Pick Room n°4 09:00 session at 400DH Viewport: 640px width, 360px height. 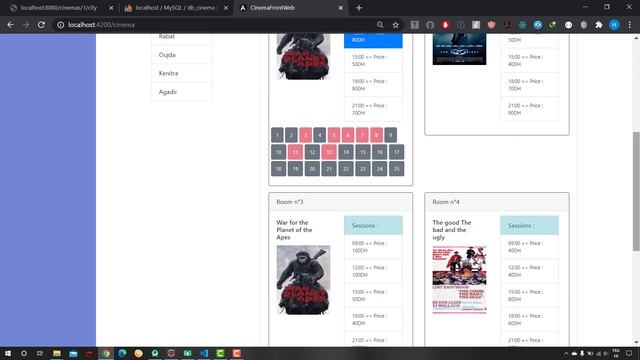coord(529,247)
